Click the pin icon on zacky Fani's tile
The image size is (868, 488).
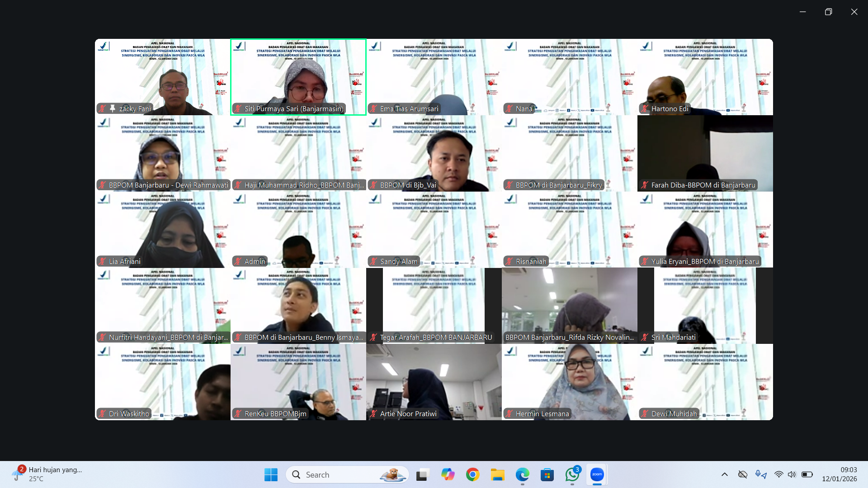pos(112,108)
